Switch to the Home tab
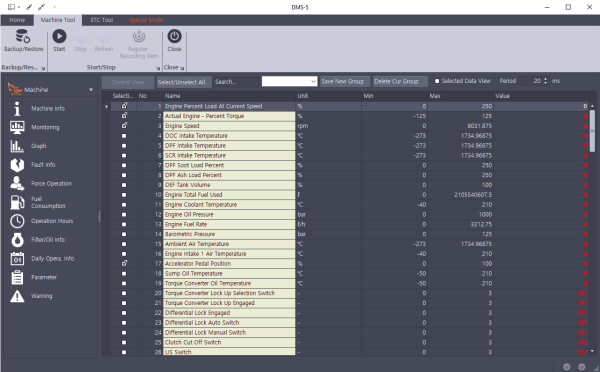The height and width of the screenshot is (372, 600). [x=17, y=20]
